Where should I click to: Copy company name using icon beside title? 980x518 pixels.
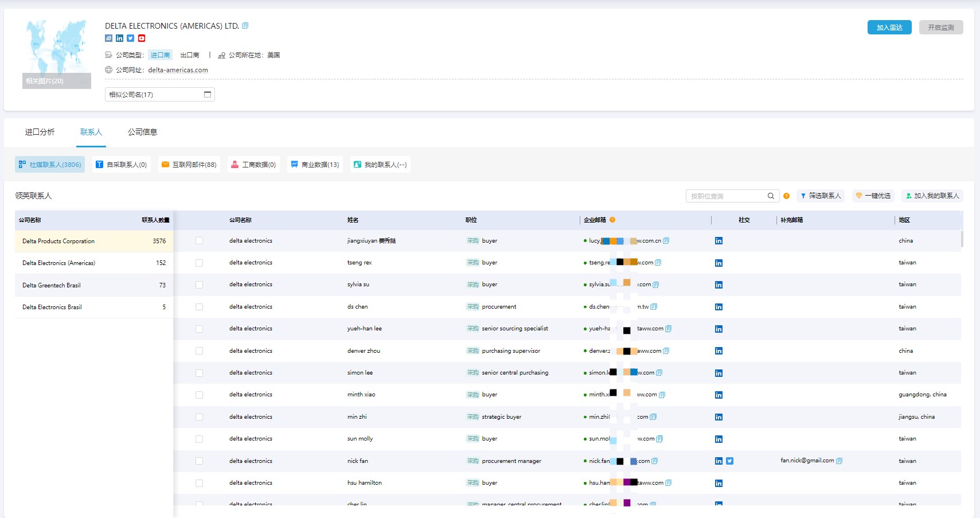coord(245,26)
